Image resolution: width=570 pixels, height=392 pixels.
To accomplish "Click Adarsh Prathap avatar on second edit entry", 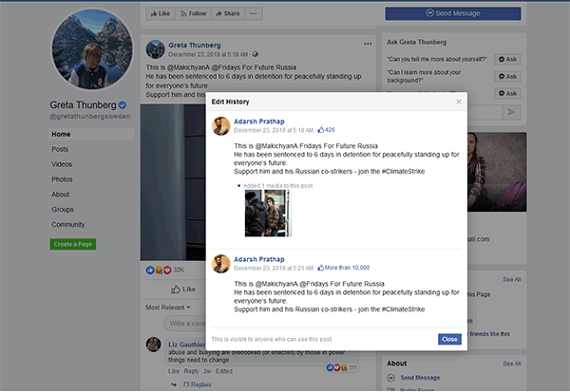I will pos(221,264).
